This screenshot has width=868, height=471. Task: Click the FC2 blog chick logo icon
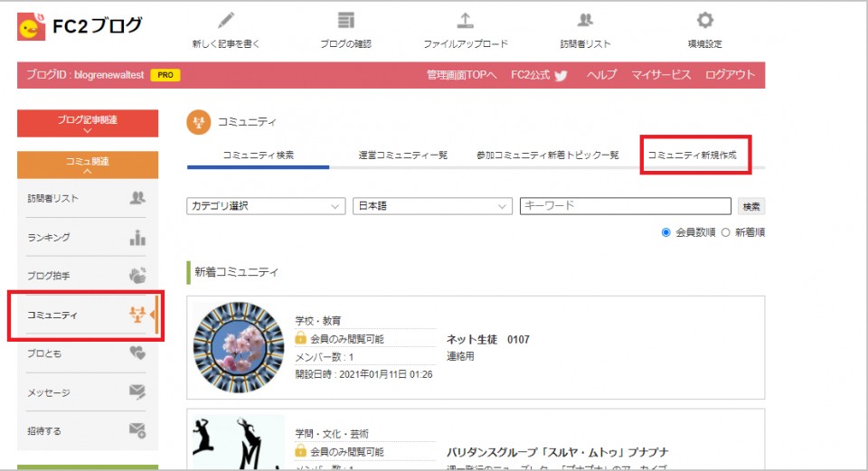tap(31, 26)
